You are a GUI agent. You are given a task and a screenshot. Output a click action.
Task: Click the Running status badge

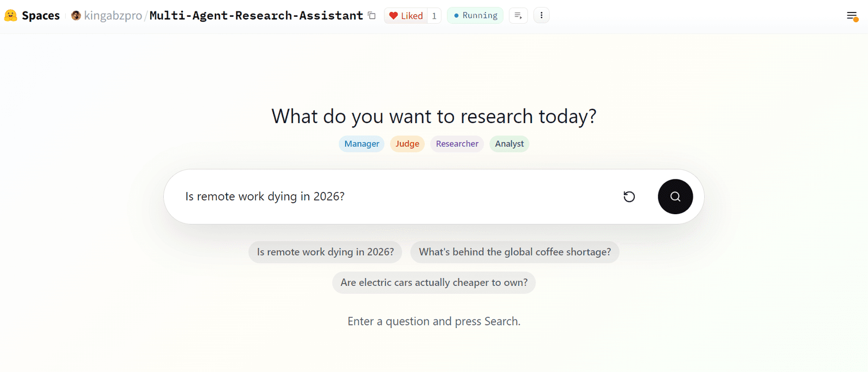point(475,16)
